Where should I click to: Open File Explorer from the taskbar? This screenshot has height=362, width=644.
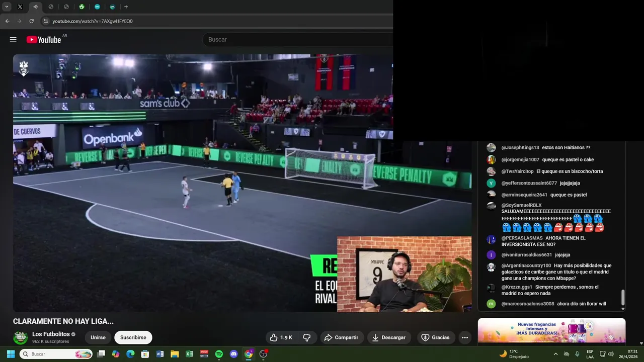click(175, 354)
